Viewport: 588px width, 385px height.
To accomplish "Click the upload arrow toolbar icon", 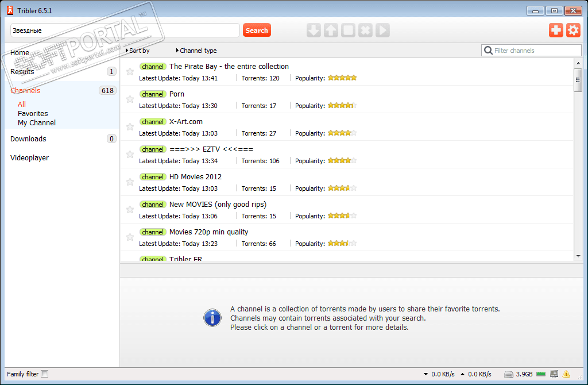I will tap(331, 30).
